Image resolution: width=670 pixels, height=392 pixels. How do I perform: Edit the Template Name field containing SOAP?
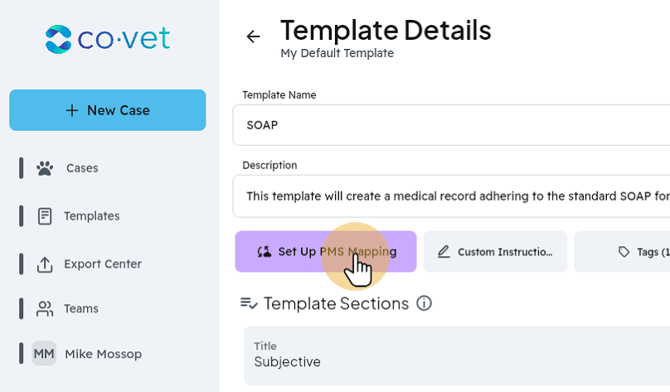click(x=451, y=125)
